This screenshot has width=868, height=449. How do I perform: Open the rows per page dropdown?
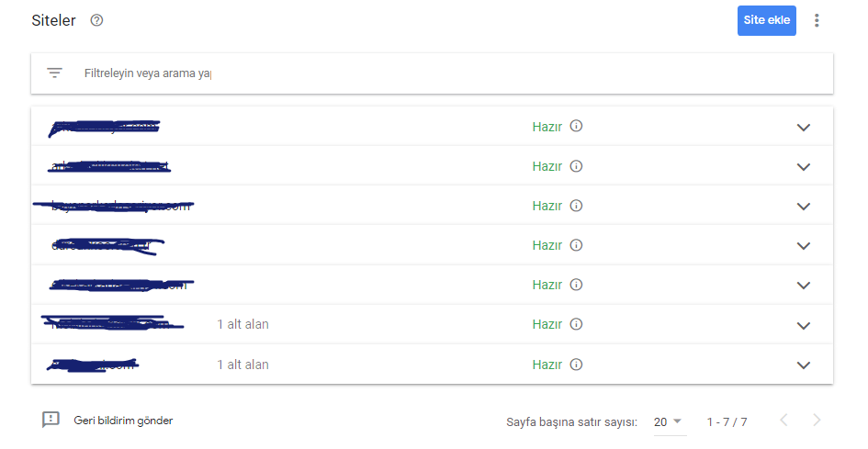pos(668,421)
